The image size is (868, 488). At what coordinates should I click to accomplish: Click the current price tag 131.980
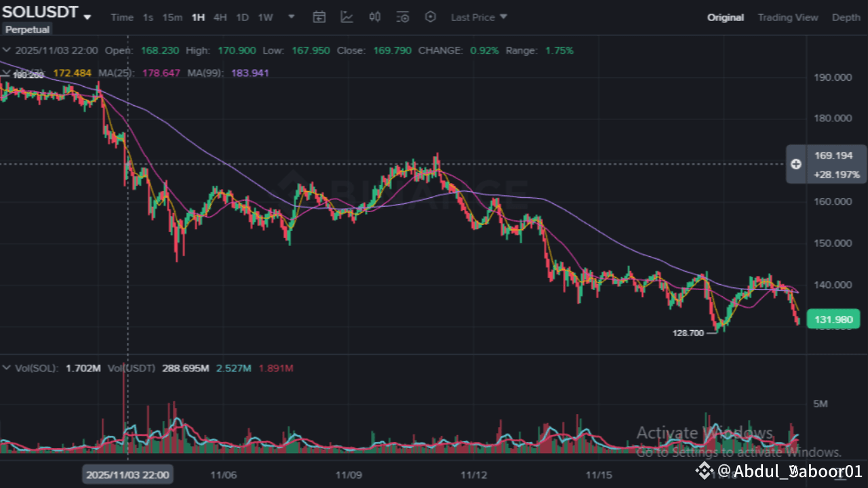(833, 320)
